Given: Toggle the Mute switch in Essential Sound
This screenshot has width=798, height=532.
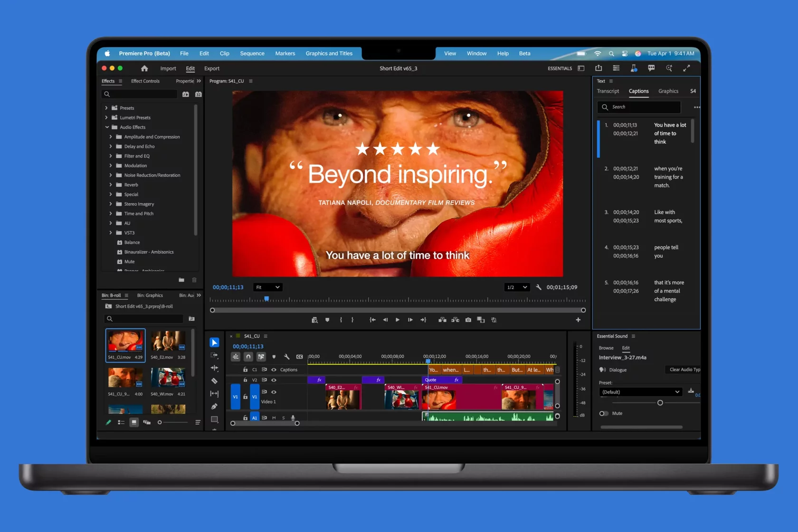Looking at the screenshot, I should pyautogui.click(x=603, y=413).
